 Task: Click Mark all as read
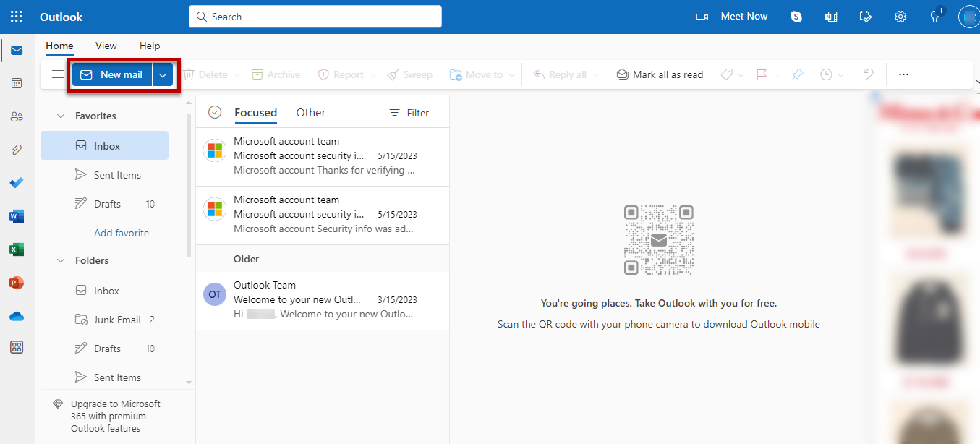click(660, 74)
